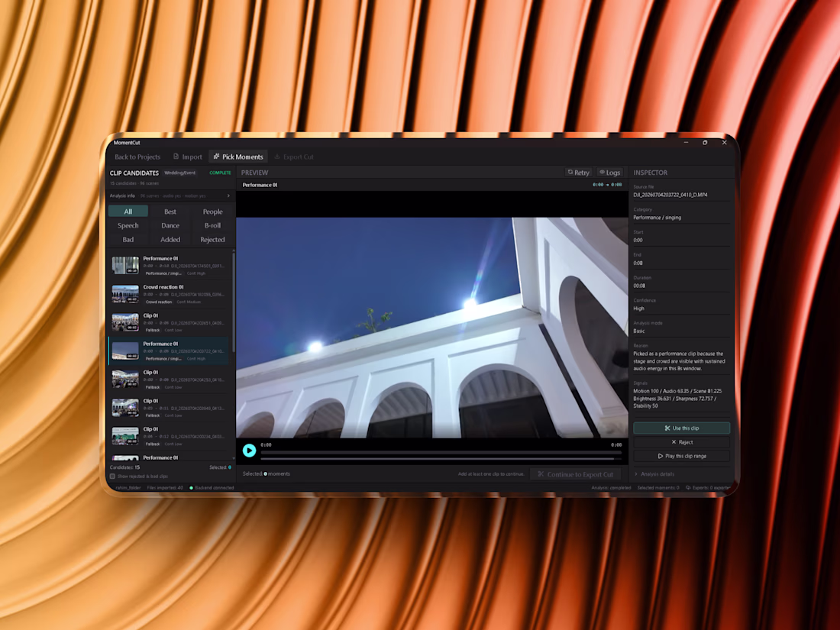Screen dimensions: 840x630
Task: Click the Wedding/Event preset tag
Action: [x=180, y=173]
